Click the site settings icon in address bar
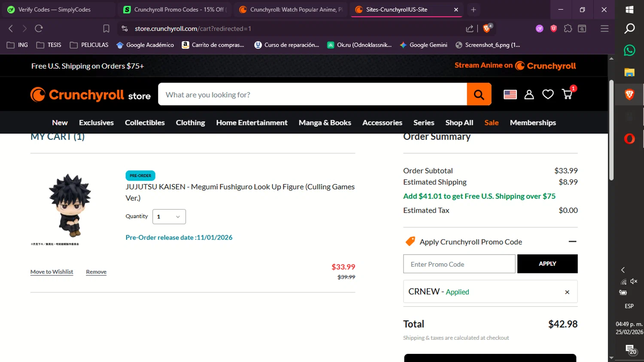644x362 pixels. [x=125, y=28]
